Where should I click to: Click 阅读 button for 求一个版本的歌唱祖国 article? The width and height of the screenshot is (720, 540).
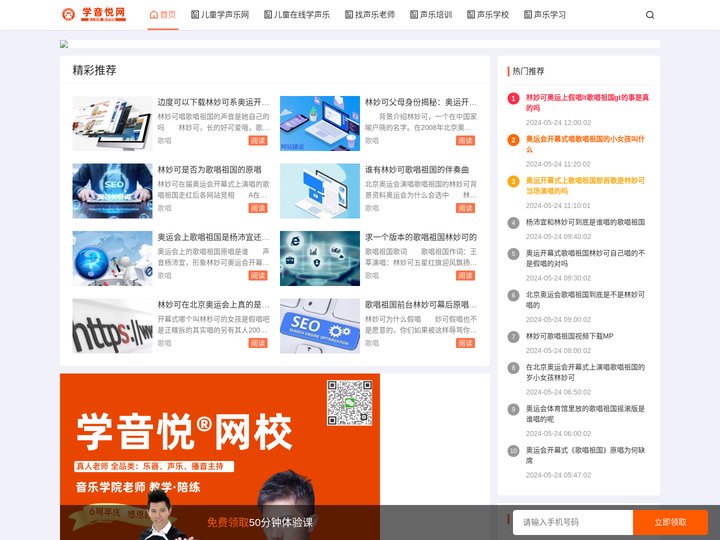(466, 276)
